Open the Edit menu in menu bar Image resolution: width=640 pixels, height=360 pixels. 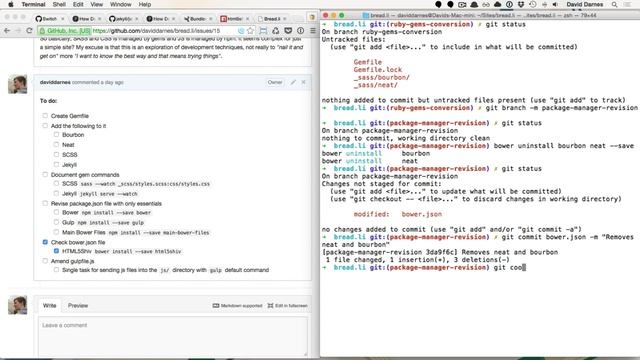coord(78,4)
